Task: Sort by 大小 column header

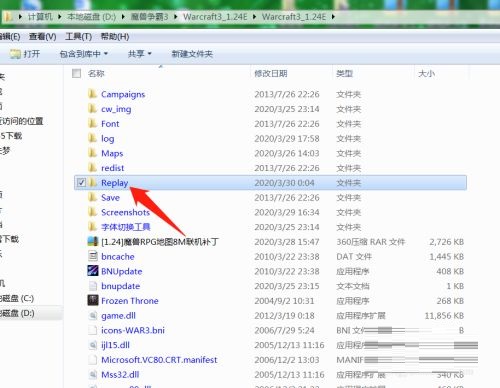Action: pos(426,73)
